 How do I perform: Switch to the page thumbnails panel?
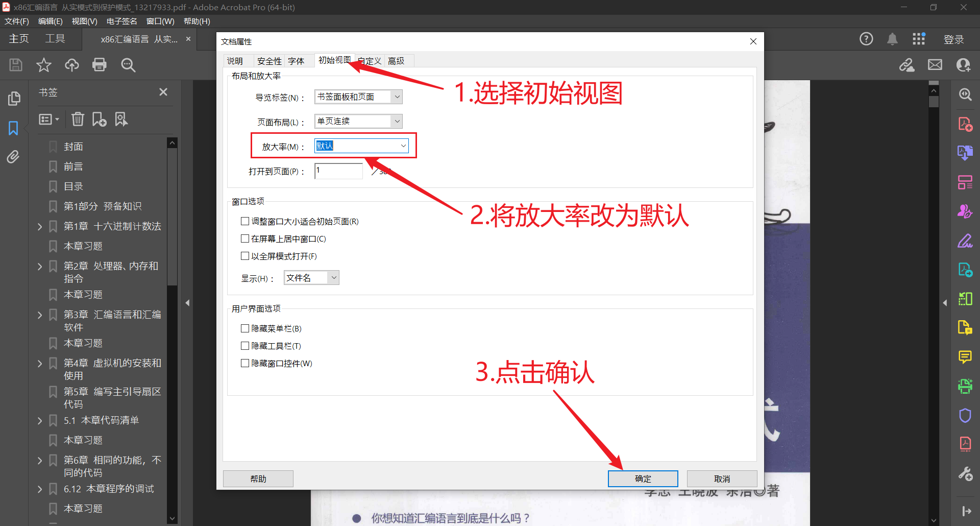14,98
